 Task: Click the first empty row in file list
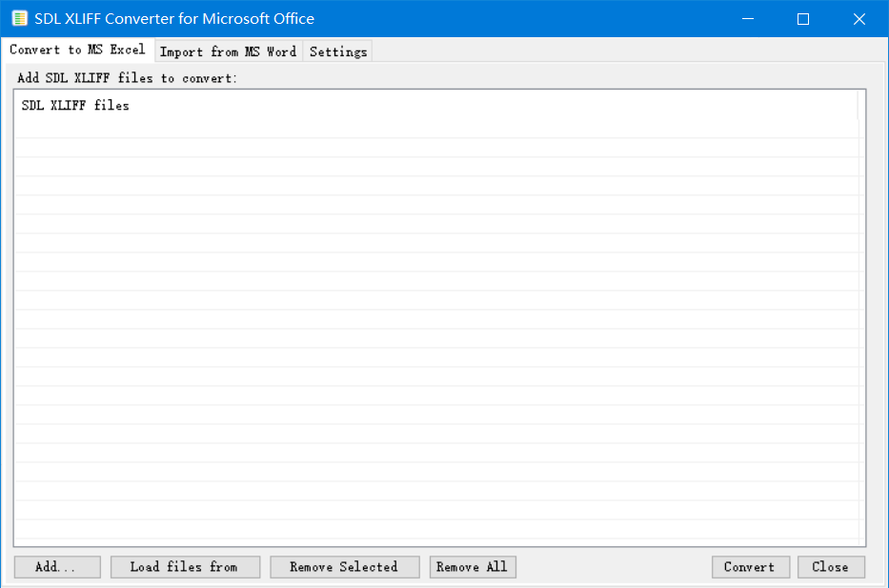438,130
